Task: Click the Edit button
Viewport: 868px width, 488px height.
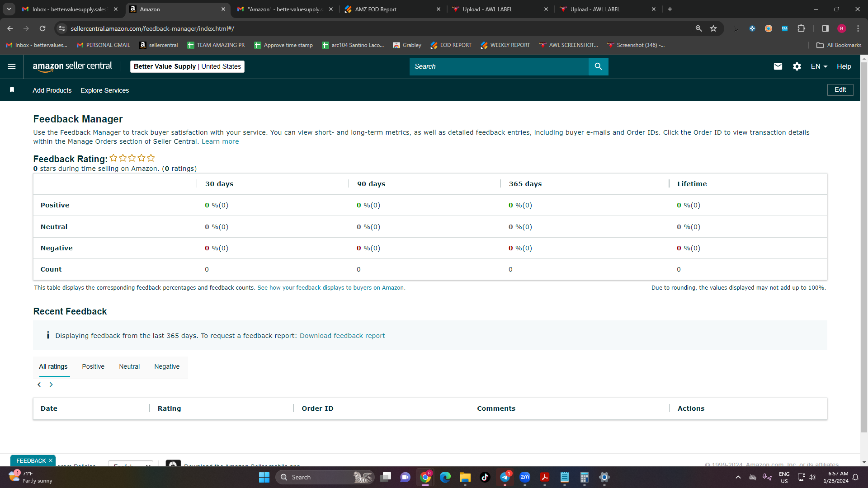Action: [840, 90]
